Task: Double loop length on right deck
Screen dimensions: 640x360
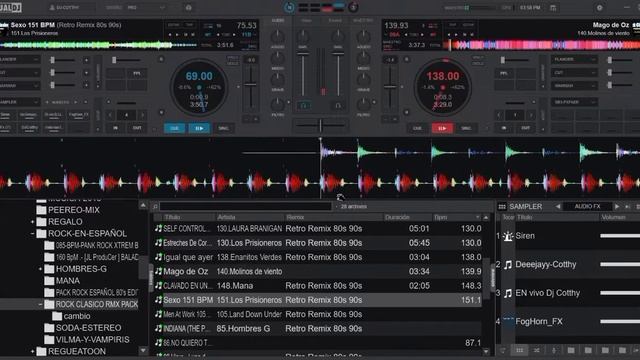Action: (x=531, y=115)
